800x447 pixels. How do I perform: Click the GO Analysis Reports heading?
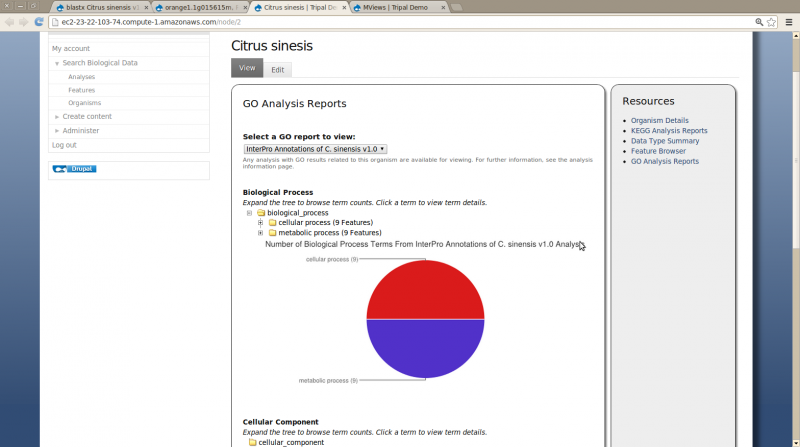coord(294,104)
